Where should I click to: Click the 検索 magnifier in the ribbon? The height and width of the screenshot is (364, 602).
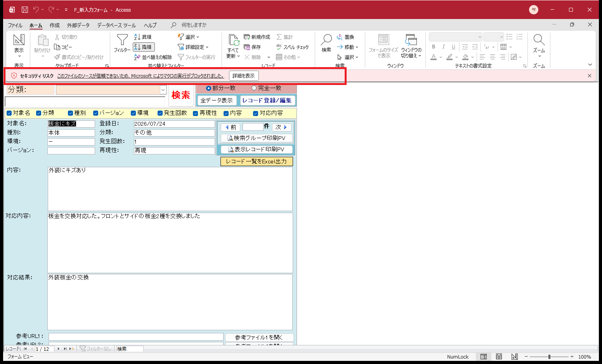pos(326,40)
